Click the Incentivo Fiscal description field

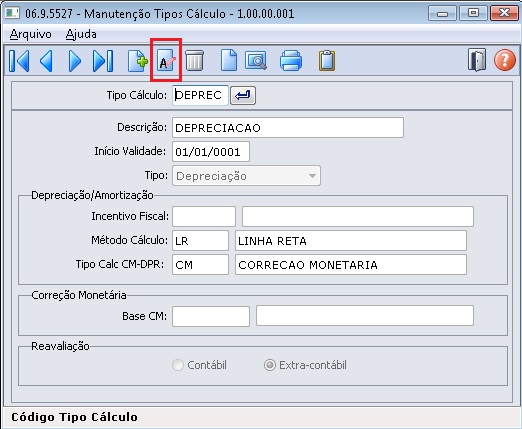[358, 216]
